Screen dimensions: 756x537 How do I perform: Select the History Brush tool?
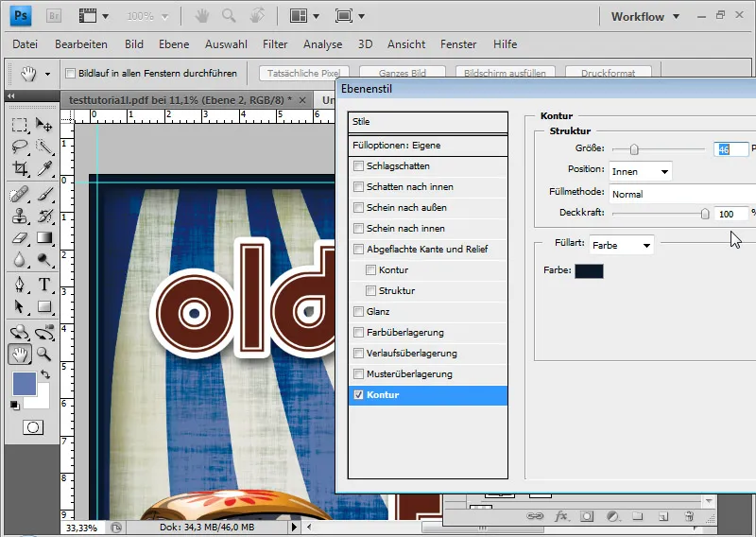point(43,217)
